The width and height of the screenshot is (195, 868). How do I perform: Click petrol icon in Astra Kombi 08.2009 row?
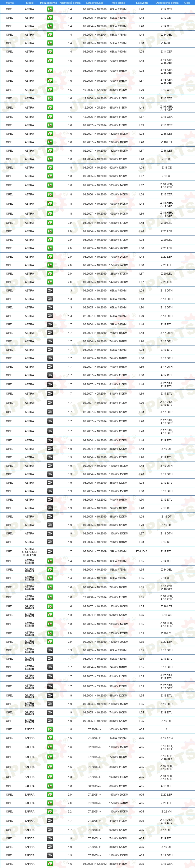[x=50, y=561]
